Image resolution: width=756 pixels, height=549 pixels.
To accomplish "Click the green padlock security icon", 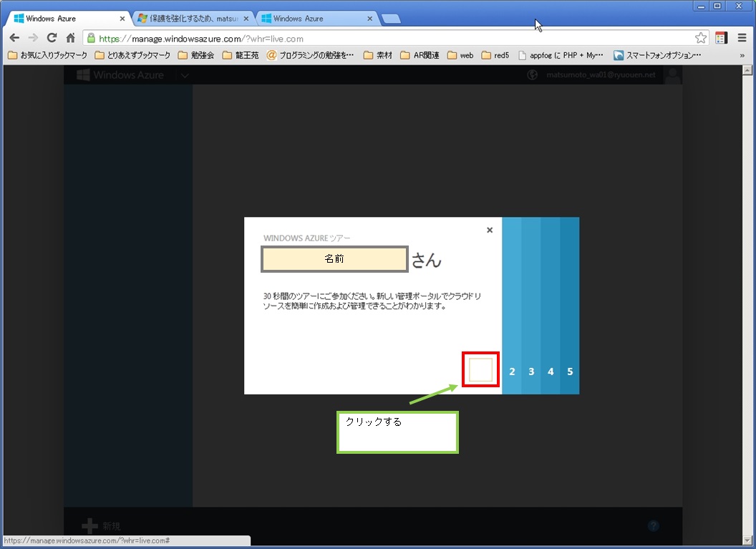I will coord(91,39).
